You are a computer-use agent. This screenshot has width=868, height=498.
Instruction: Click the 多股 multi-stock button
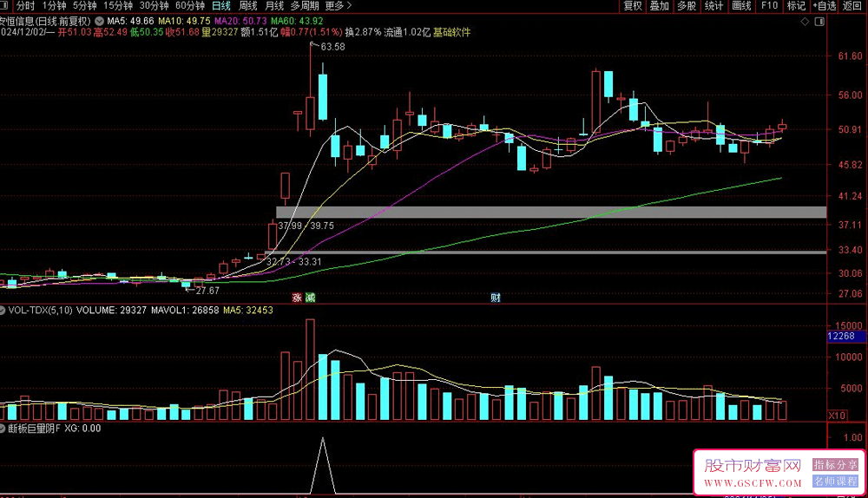coord(687,5)
